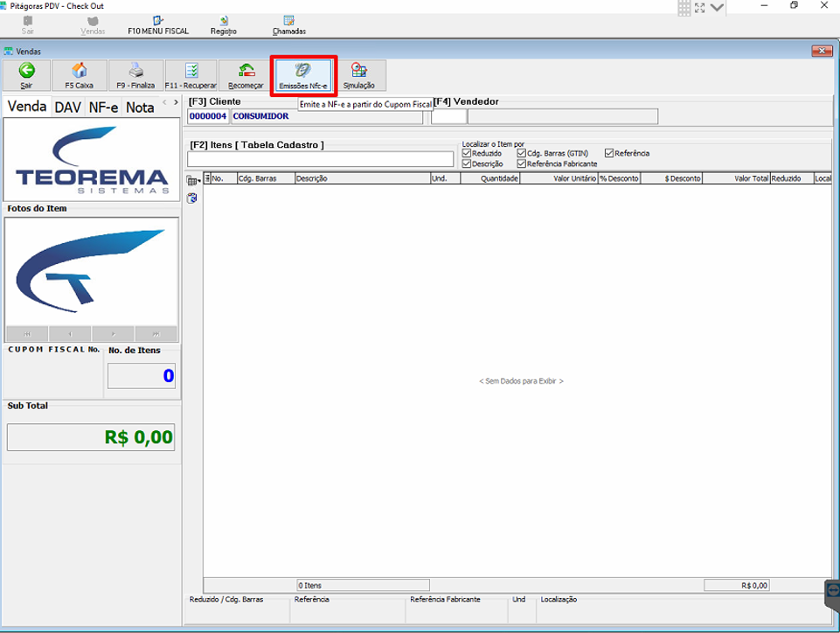Click the No. column header
840x633 pixels.
pyautogui.click(x=224, y=178)
